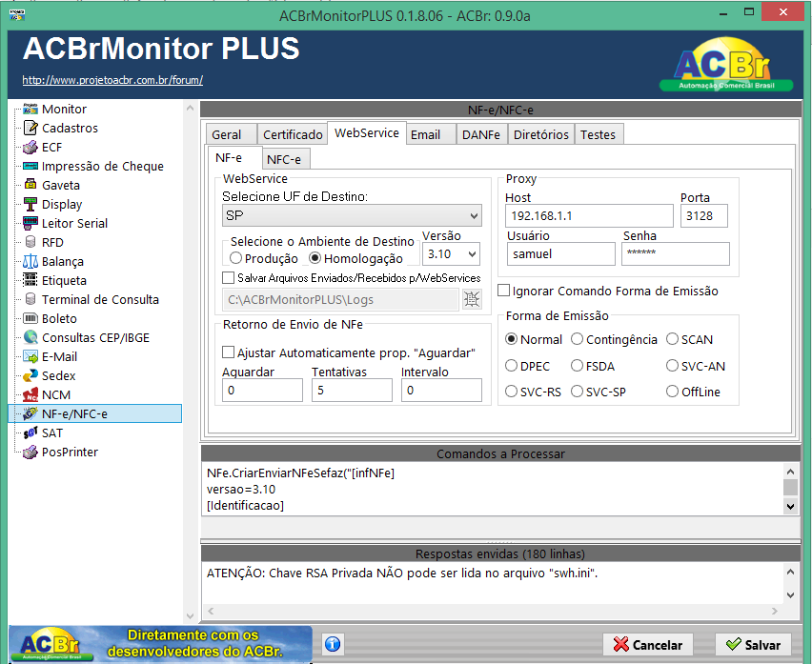The image size is (812, 664).
Task: Select the Etiqueta label icon
Action: [30, 280]
